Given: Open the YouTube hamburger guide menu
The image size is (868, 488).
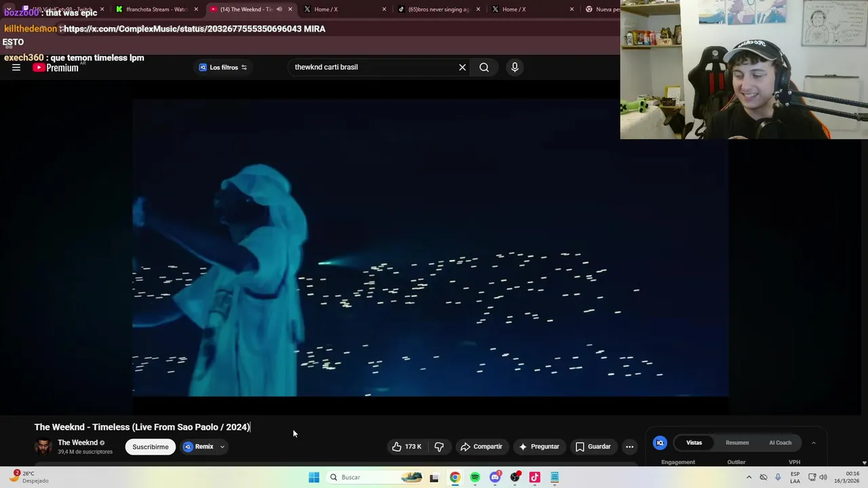Looking at the screenshot, I should [x=16, y=67].
